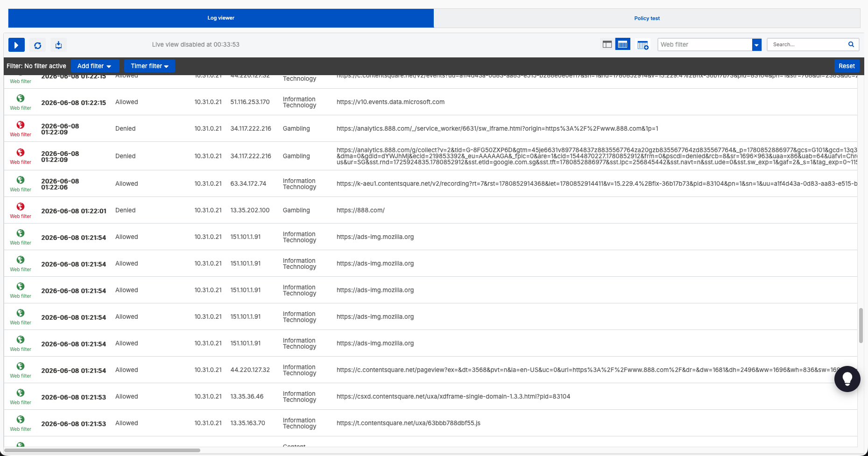Click the vertical scrollbar thumb

861,325
